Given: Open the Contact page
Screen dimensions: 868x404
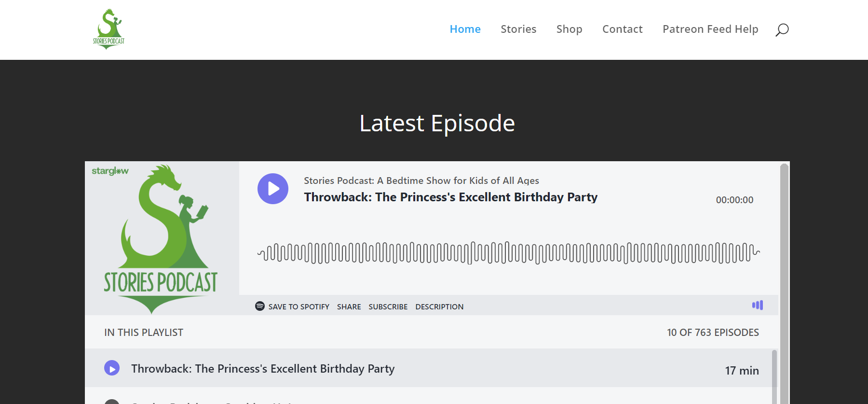Looking at the screenshot, I should click(x=622, y=29).
